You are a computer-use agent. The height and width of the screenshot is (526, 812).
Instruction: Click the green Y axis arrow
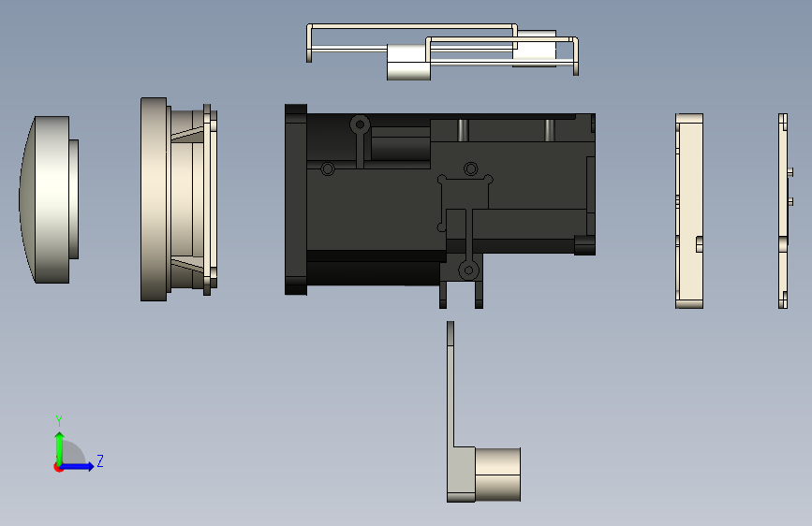coord(60,448)
